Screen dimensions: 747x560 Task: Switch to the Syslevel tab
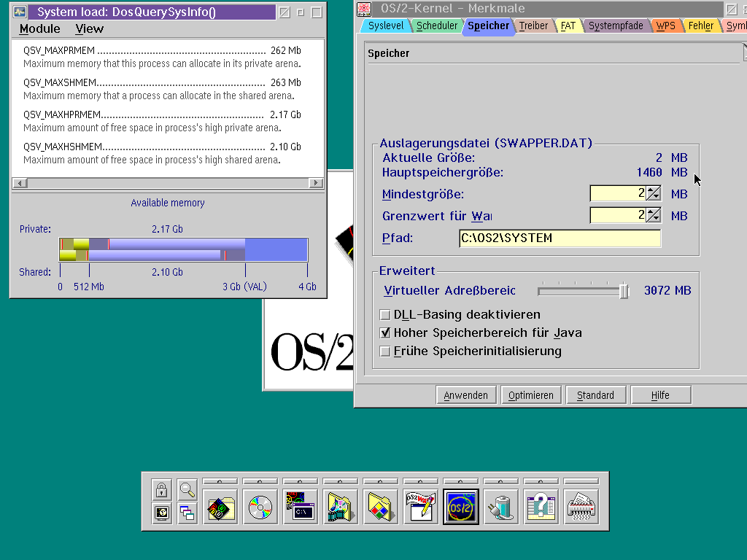point(385,26)
